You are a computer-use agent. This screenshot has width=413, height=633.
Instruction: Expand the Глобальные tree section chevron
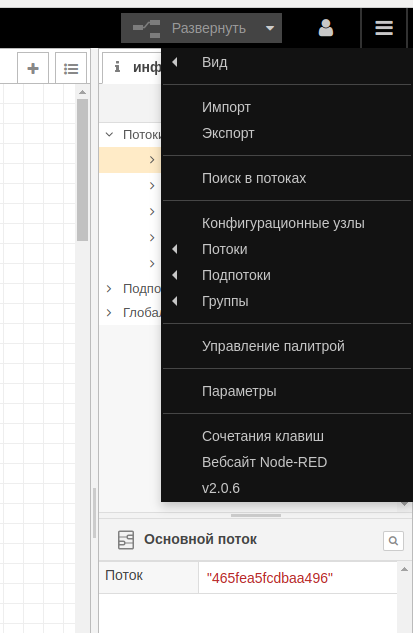pos(109,312)
